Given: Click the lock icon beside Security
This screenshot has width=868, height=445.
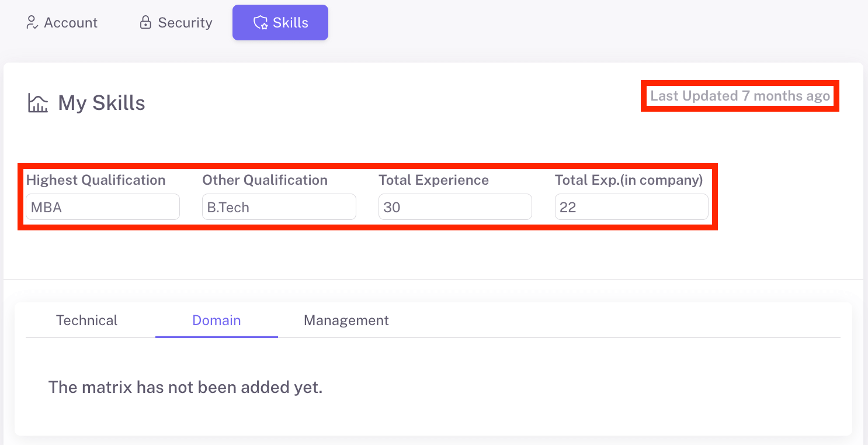Looking at the screenshot, I should 145,23.
